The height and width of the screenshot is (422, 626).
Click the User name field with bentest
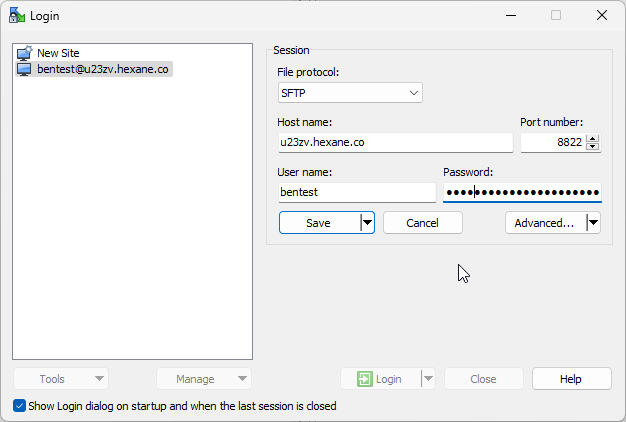(x=357, y=192)
